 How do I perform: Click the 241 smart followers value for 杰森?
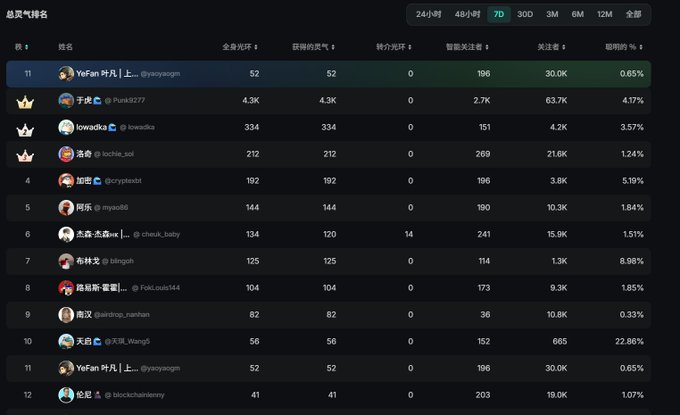[484, 234]
